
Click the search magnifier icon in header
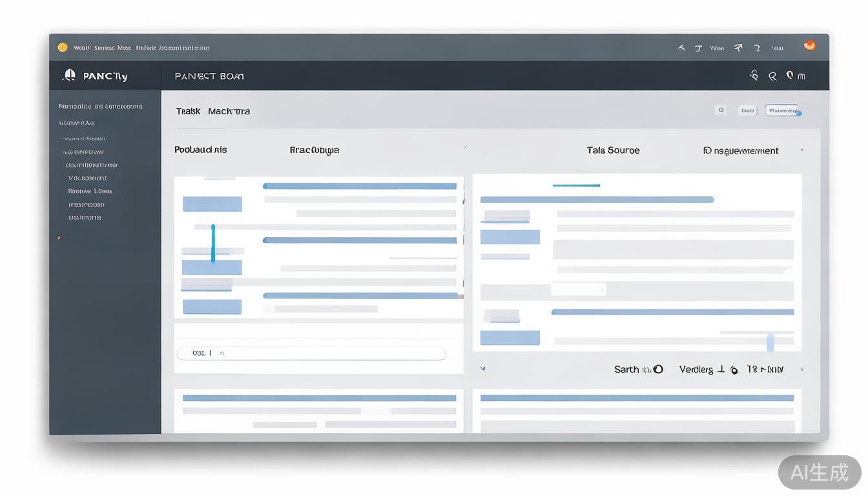[772, 76]
